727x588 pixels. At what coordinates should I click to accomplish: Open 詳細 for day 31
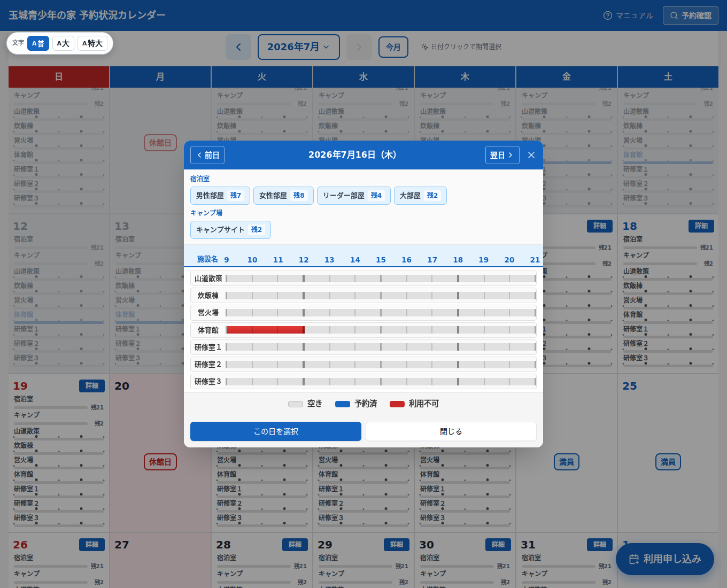coord(600,545)
